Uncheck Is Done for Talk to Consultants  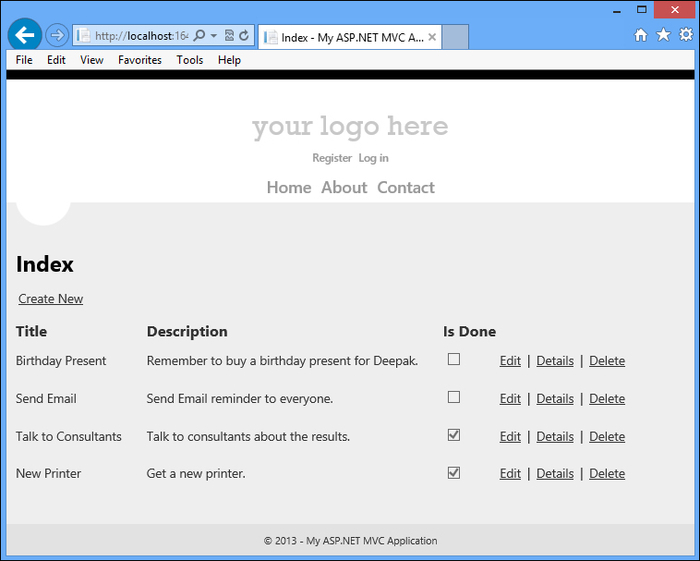point(454,435)
